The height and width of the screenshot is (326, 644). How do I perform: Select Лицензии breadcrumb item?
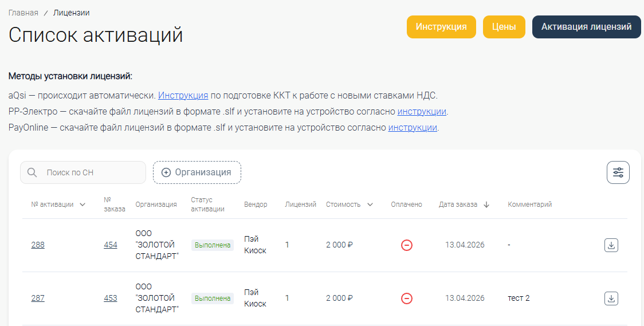pyautogui.click(x=71, y=13)
